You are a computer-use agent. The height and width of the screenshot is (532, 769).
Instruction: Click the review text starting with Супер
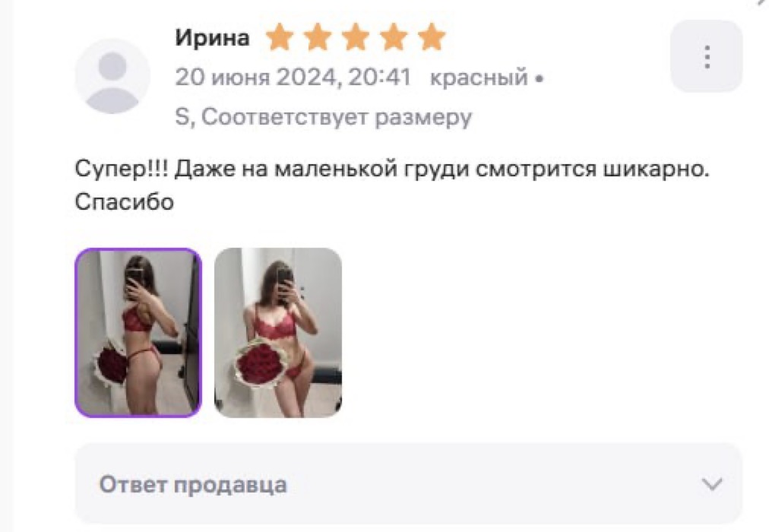[x=392, y=185]
